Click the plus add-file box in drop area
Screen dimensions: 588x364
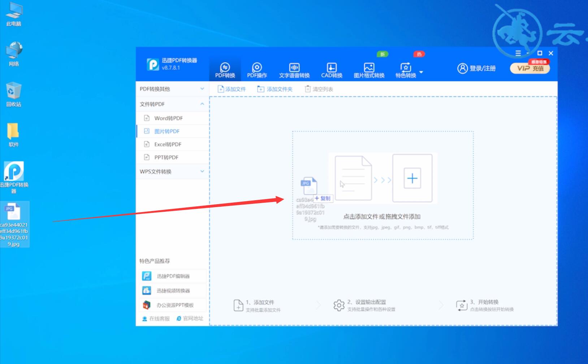pos(412,178)
